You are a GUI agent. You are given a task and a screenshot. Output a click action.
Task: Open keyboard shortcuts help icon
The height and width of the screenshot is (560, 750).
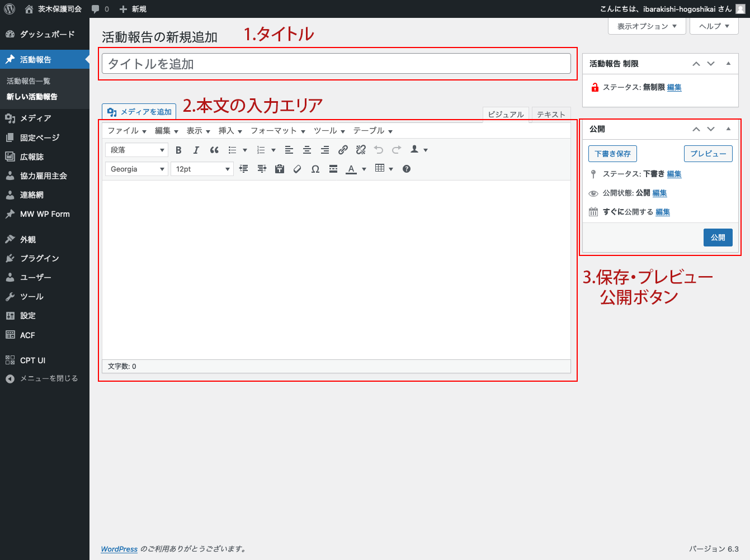(407, 169)
